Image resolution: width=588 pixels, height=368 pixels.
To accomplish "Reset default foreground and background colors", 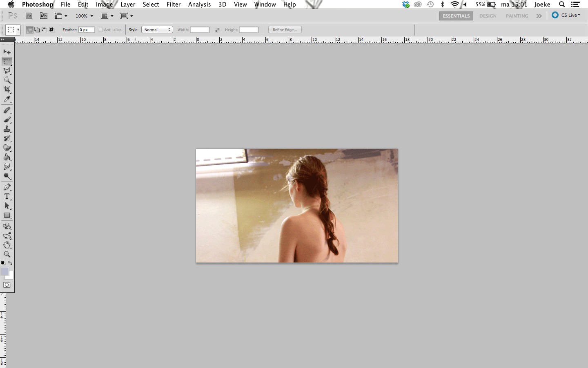I will [x=3, y=263].
